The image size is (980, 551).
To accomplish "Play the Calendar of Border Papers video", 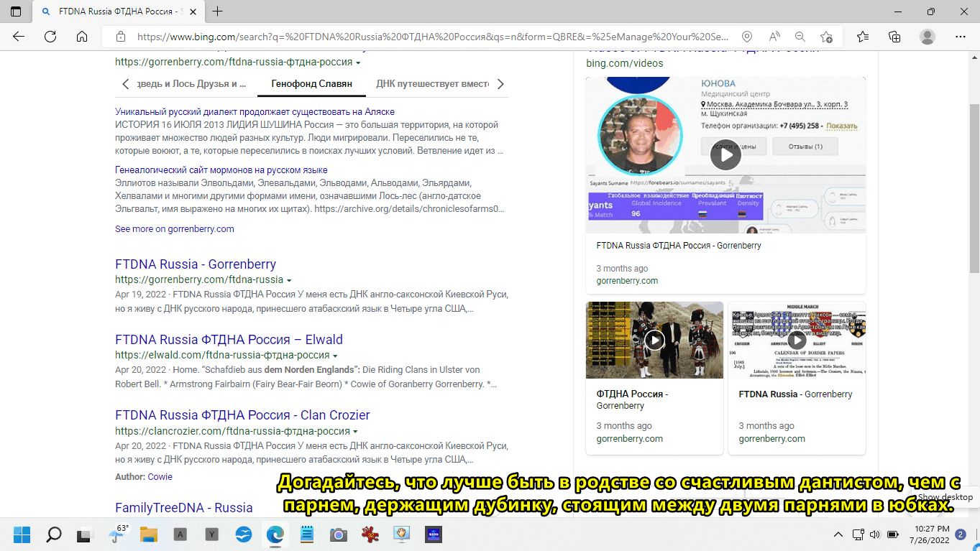I will click(x=797, y=340).
